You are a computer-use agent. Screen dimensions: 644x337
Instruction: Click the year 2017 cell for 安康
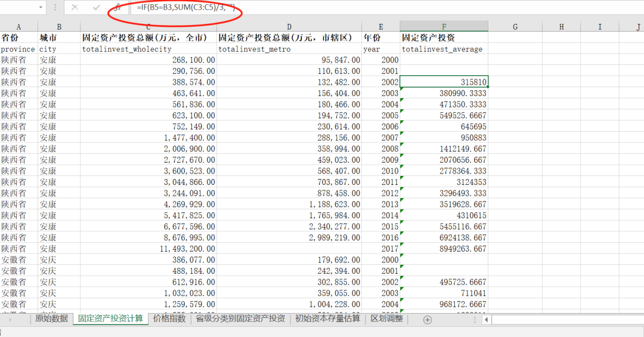coord(380,249)
